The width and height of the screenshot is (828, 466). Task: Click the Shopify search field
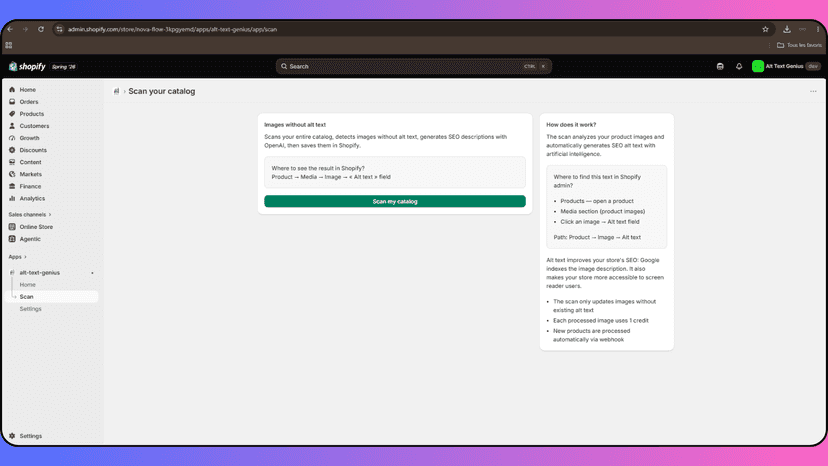click(x=413, y=67)
